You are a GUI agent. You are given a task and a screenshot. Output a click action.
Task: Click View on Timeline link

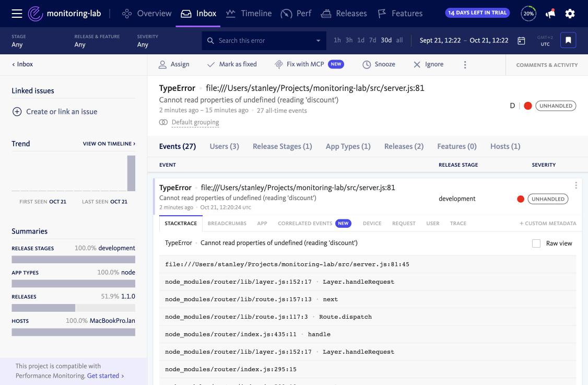tap(109, 144)
